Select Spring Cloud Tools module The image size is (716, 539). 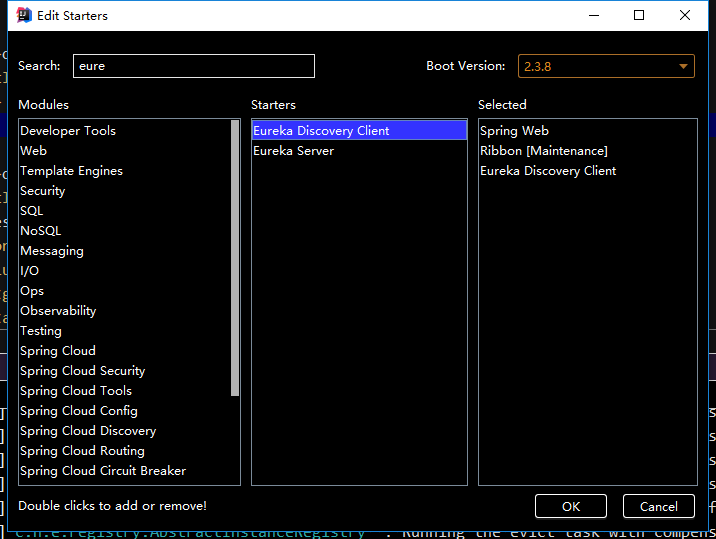point(76,391)
